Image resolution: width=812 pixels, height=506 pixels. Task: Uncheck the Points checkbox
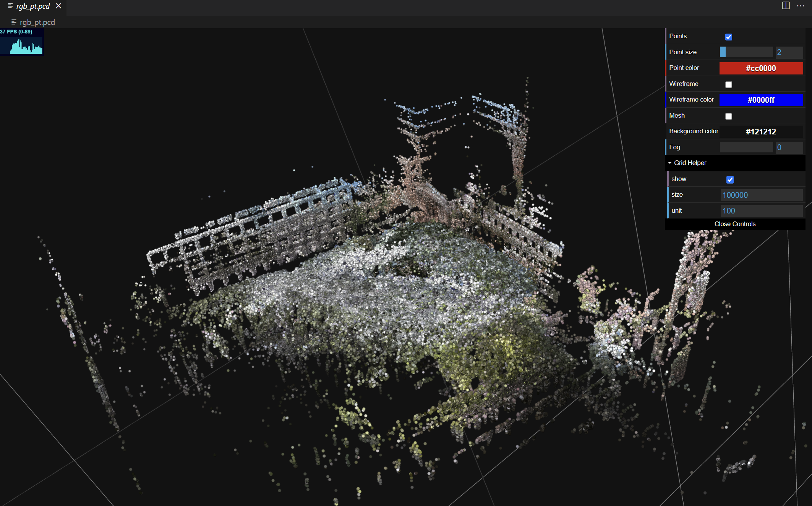(728, 37)
